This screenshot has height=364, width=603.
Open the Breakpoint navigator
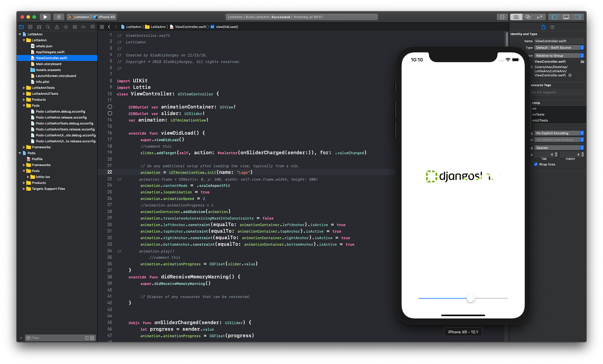point(83,27)
